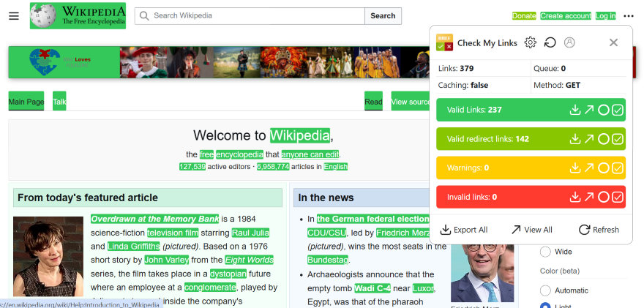The height and width of the screenshot is (308, 644).
Task: Select the Automatic color radio button
Action: [x=545, y=290]
